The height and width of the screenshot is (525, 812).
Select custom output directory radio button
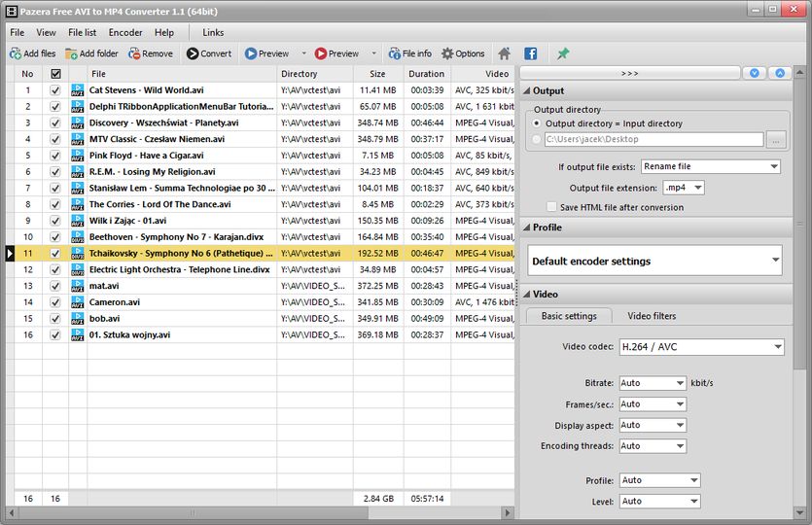click(537, 139)
